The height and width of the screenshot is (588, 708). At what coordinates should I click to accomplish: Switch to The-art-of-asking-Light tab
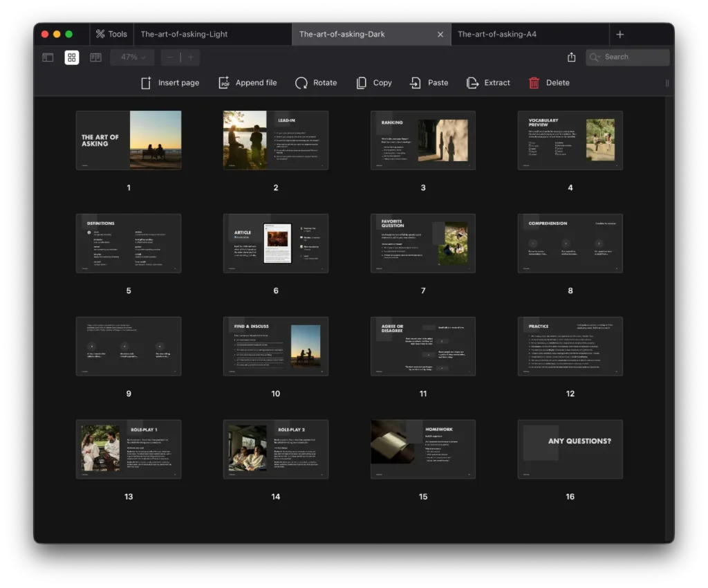click(x=184, y=34)
